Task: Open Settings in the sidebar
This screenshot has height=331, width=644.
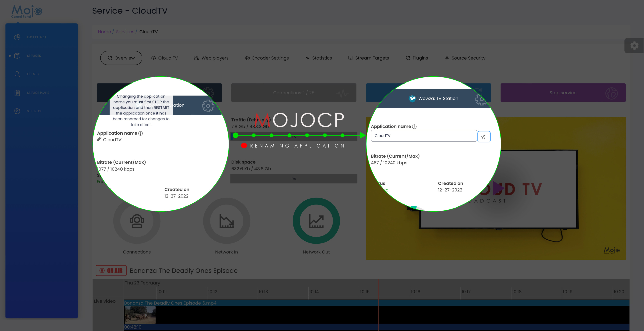Action: (34, 111)
